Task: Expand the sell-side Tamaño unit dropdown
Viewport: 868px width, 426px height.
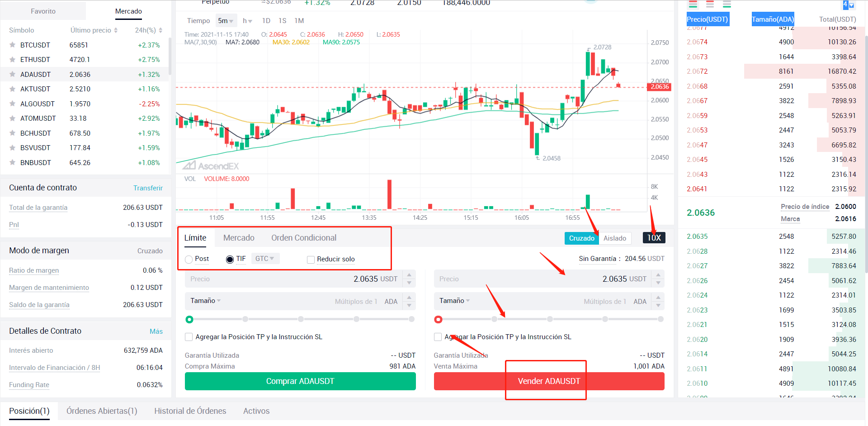Action: [455, 301]
